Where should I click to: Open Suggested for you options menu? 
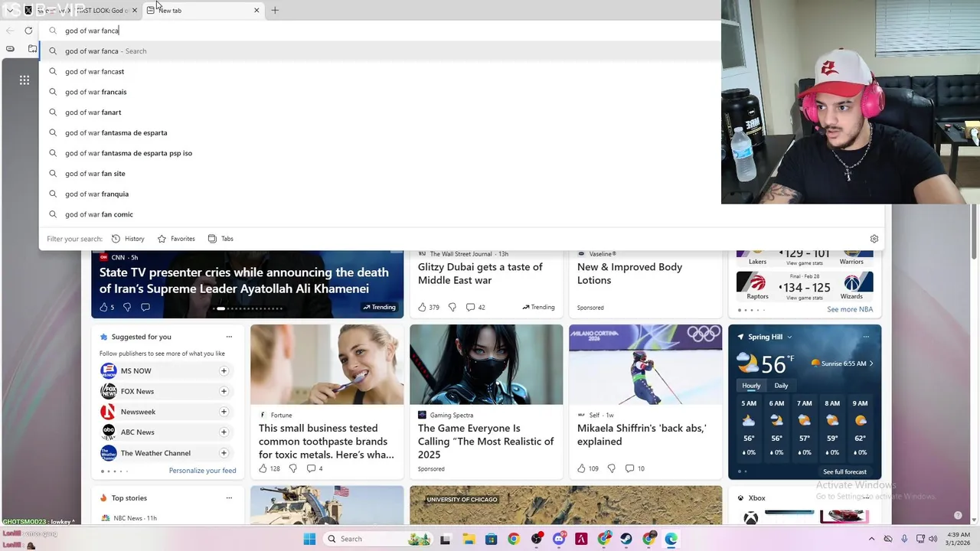coord(229,337)
